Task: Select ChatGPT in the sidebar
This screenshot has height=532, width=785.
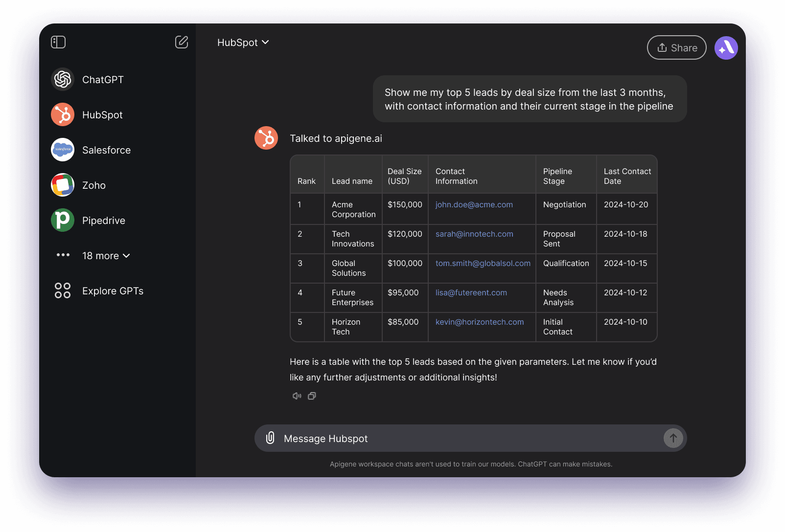Action: point(103,80)
